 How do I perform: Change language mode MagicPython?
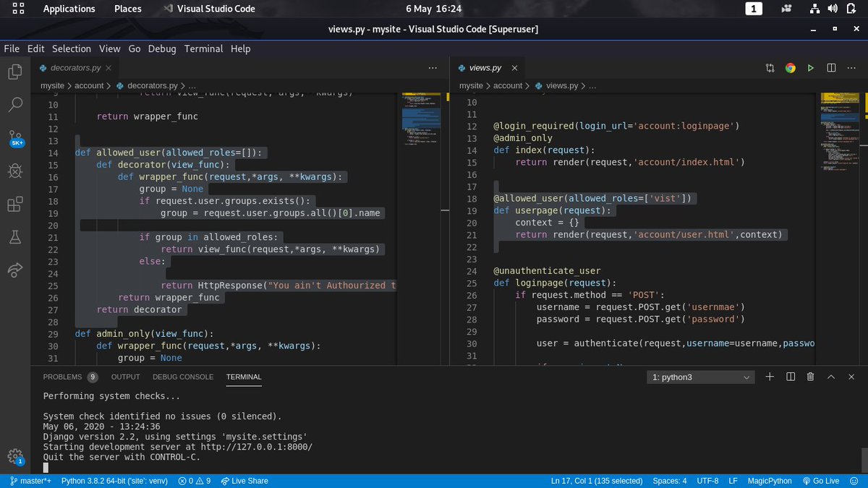(770, 481)
